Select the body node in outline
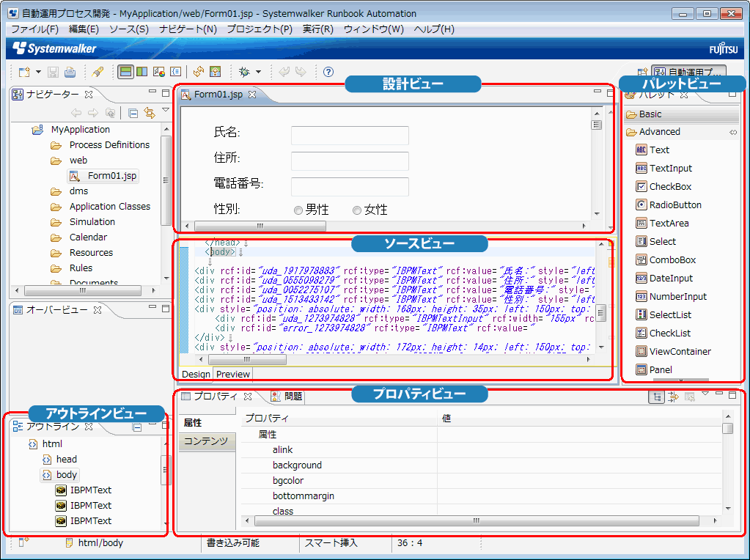Screen dimensions: 750x560 coord(60,475)
